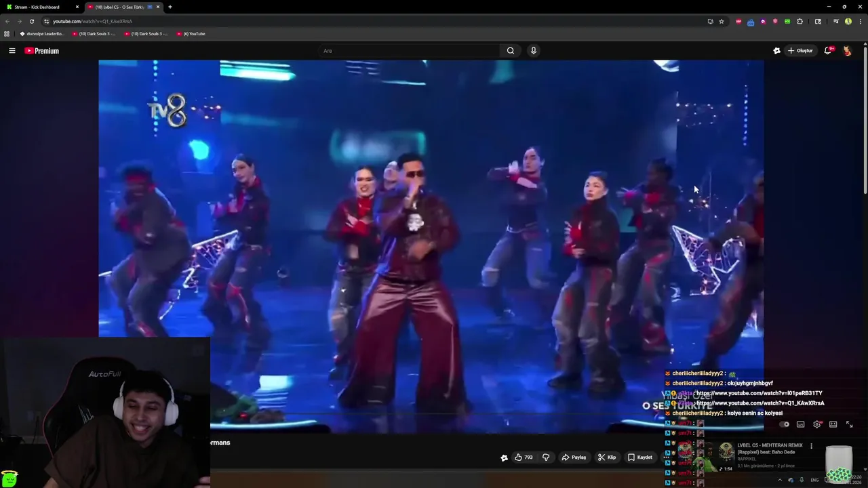Viewport: 868px width, 488px height.
Task: Open the blue calendar-style extension
Action: tap(751, 21)
